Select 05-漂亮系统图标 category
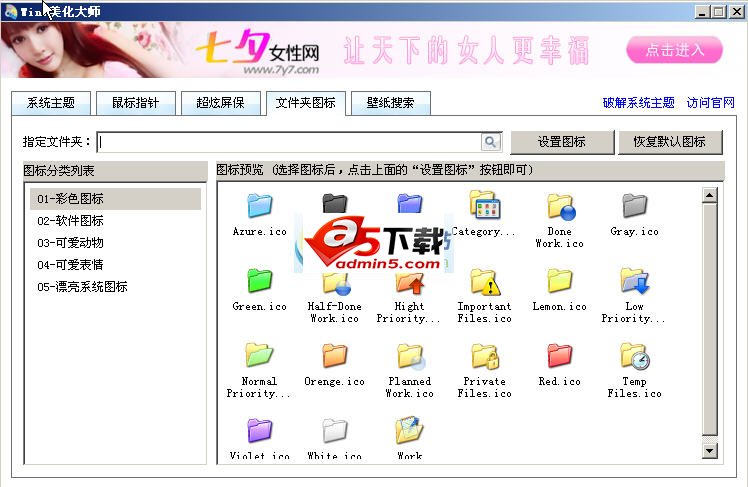Image resolution: width=748 pixels, height=487 pixels. tap(115, 287)
